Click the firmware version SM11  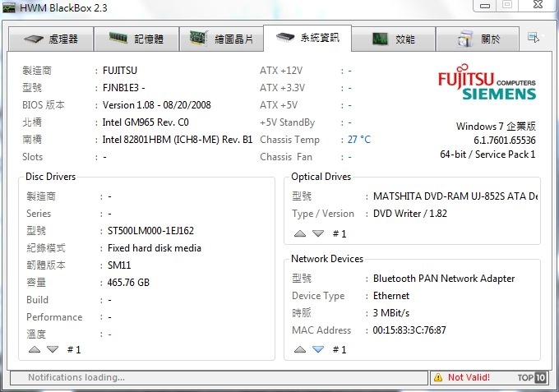[119, 265]
